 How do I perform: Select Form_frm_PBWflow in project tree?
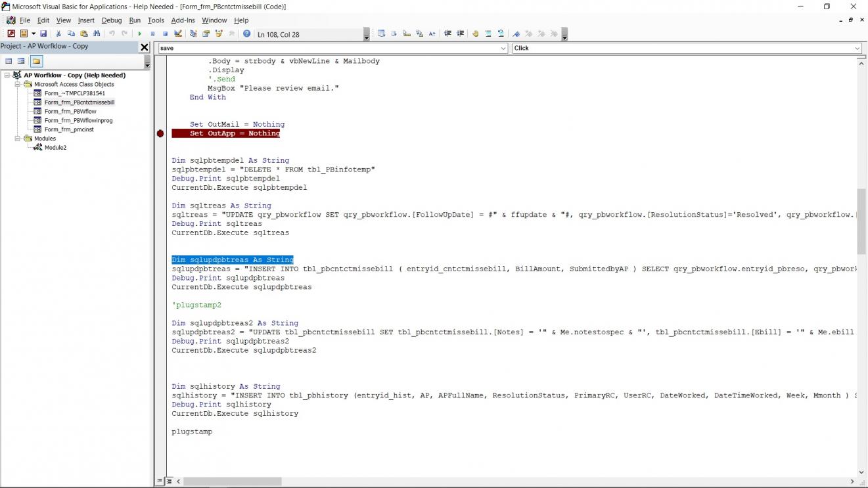70,112
